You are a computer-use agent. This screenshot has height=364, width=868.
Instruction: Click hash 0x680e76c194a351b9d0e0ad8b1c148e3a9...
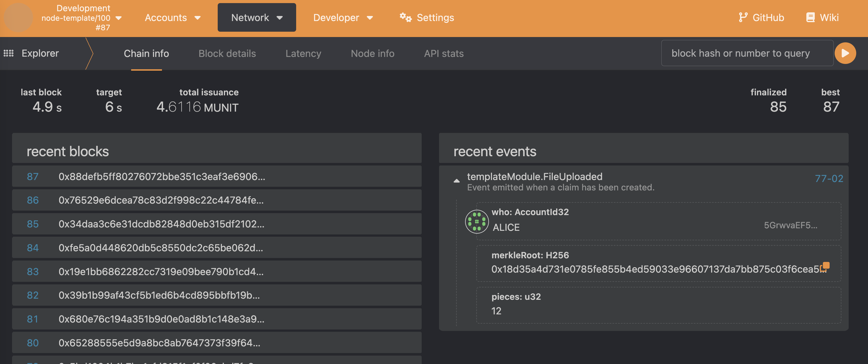[x=161, y=319]
